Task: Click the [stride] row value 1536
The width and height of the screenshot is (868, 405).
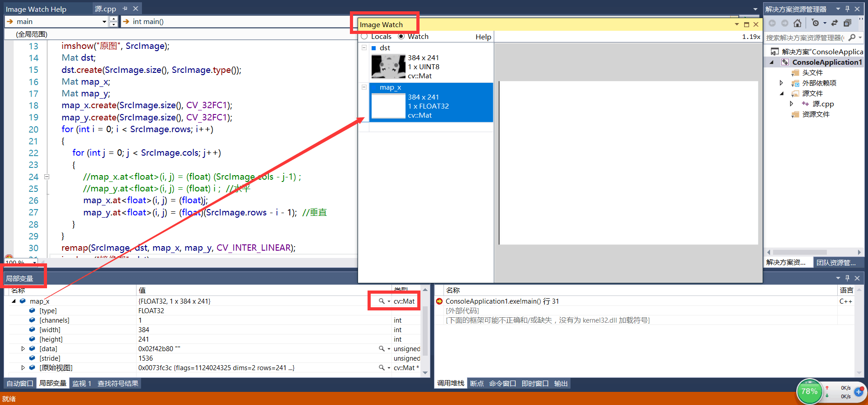Action: coord(146,358)
